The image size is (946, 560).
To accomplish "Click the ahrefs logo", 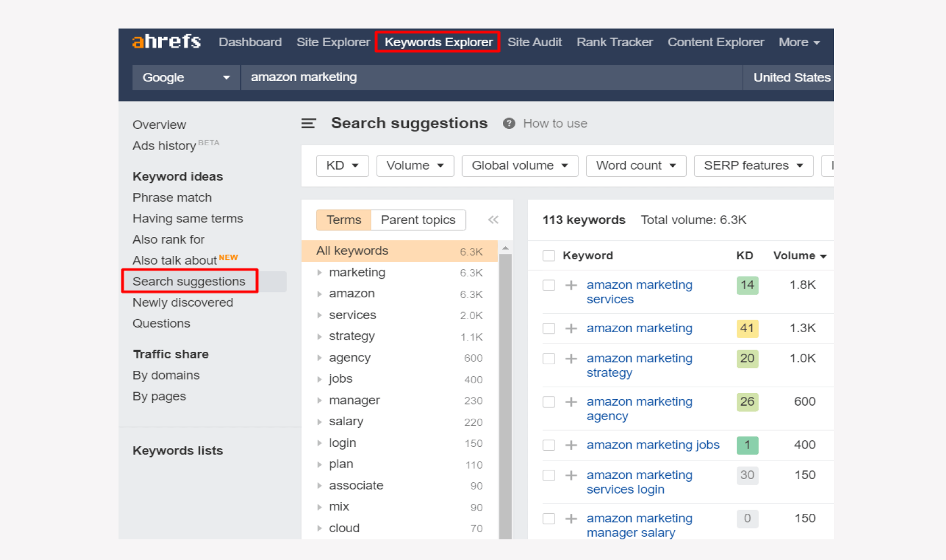I will pyautogui.click(x=166, y=41).
